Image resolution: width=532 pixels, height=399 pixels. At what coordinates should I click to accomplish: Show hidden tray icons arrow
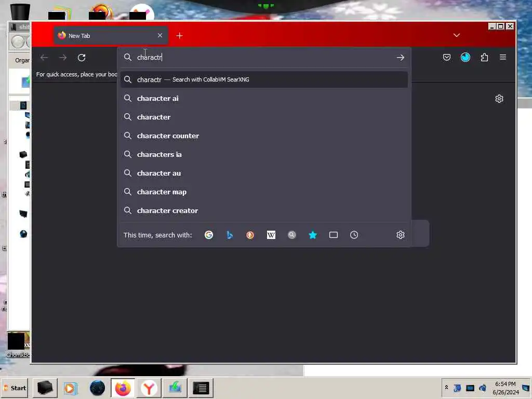446,388
